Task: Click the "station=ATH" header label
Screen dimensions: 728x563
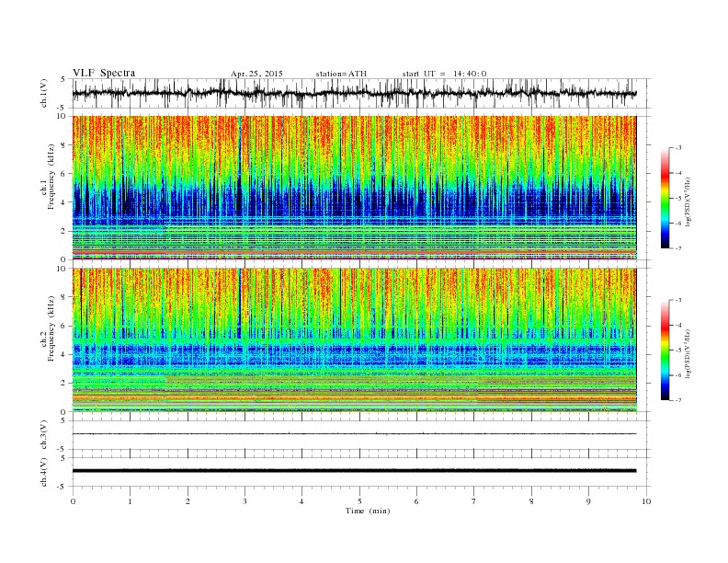Action: coord(341,74)
